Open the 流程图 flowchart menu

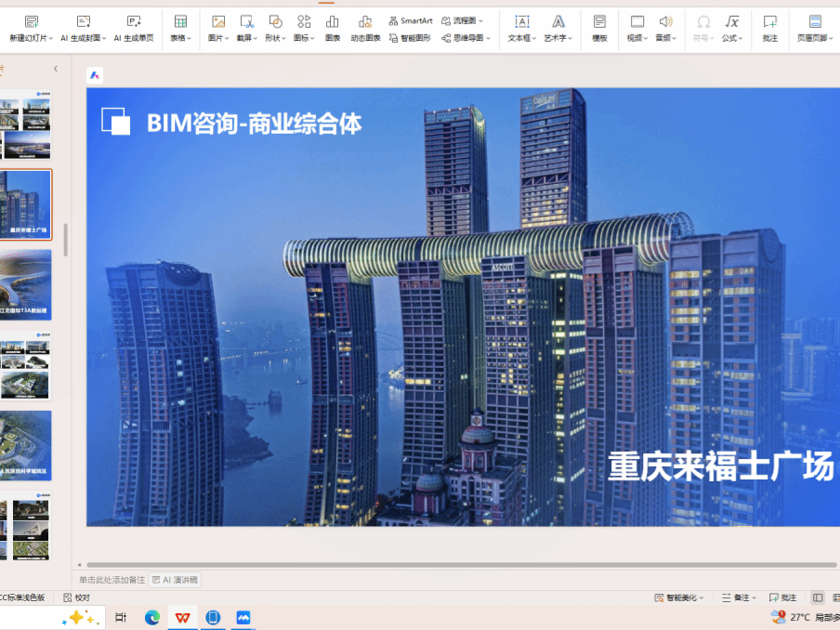pos(462,20)
